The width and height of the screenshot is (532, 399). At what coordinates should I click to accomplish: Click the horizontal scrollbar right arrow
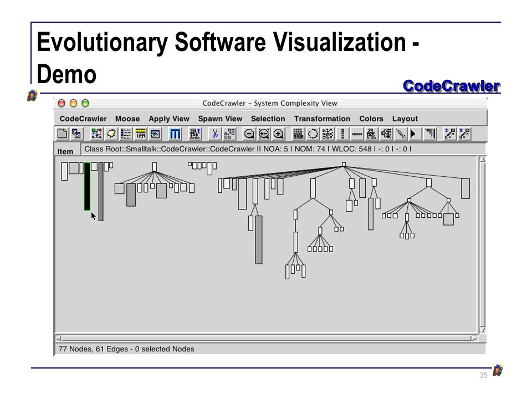[474, 338]
